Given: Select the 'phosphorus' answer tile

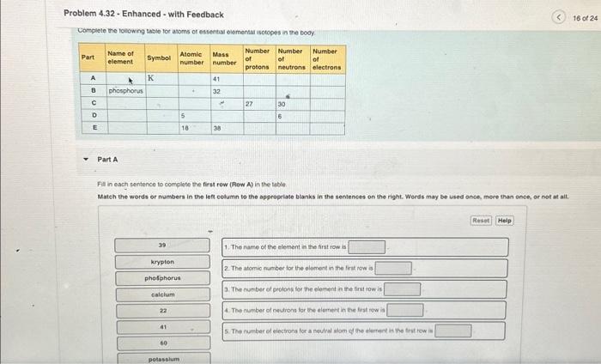Looking at the screenshot, I should pyautogui.click(x=162, y=278).
